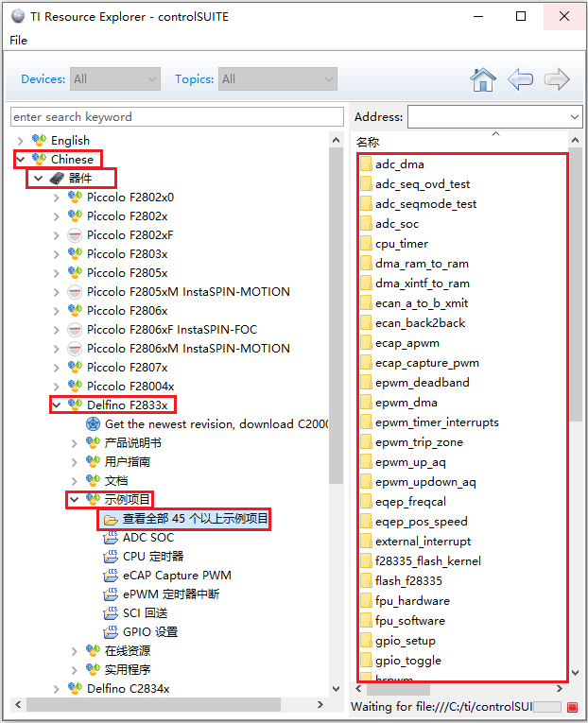Click the Piccolo F2802xF disc icon
The width and height of the screenshot is (588, 723).
75,235
